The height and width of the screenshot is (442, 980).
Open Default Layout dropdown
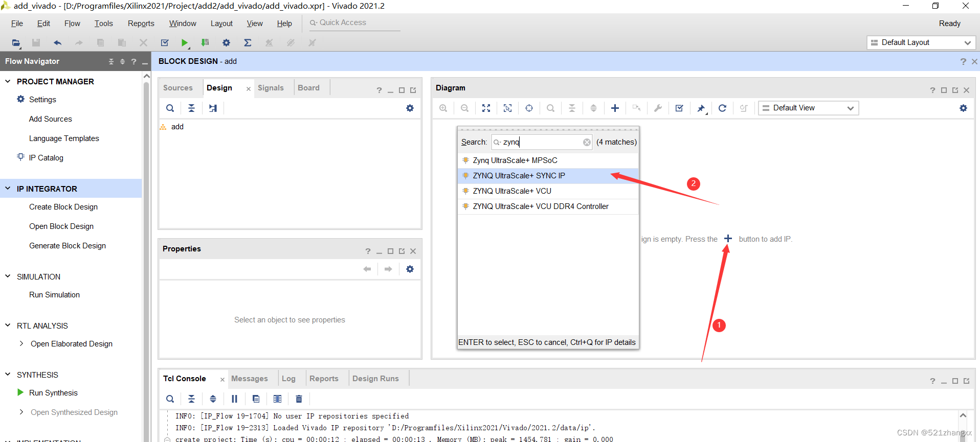tap(921, 42)
